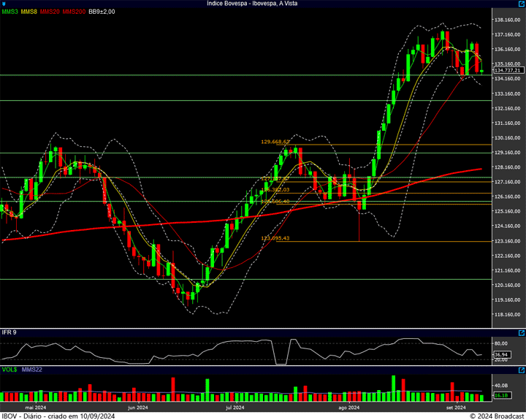Toggle the MMS8 moving average label
This screenshot has width=526, height=420.
point(30,12)
